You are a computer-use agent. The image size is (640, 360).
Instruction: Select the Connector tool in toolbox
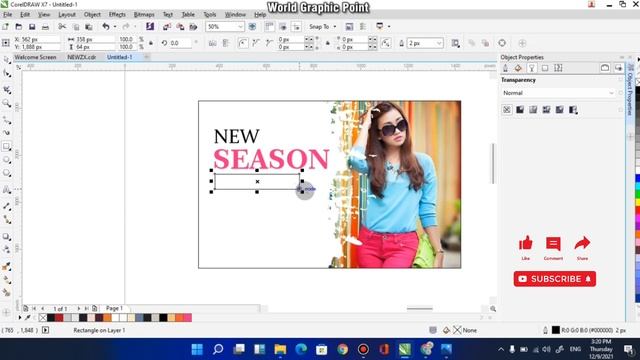(x=7, y=220)
